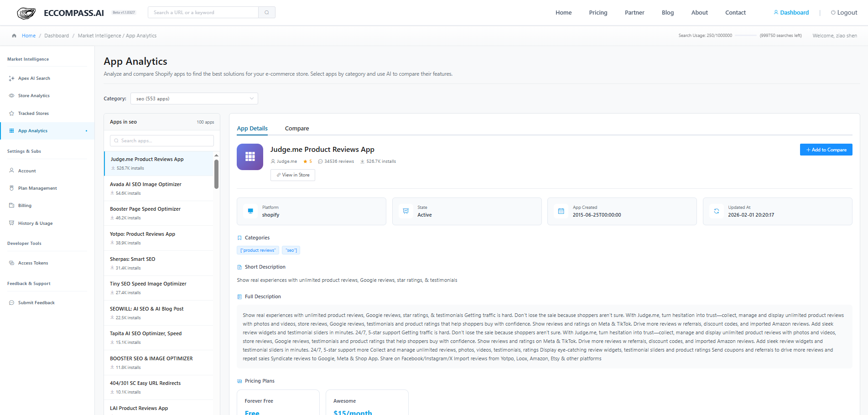This screenshot has height=415, width=868.
Task: Click the Account person icon
Action: pos(12,171)
